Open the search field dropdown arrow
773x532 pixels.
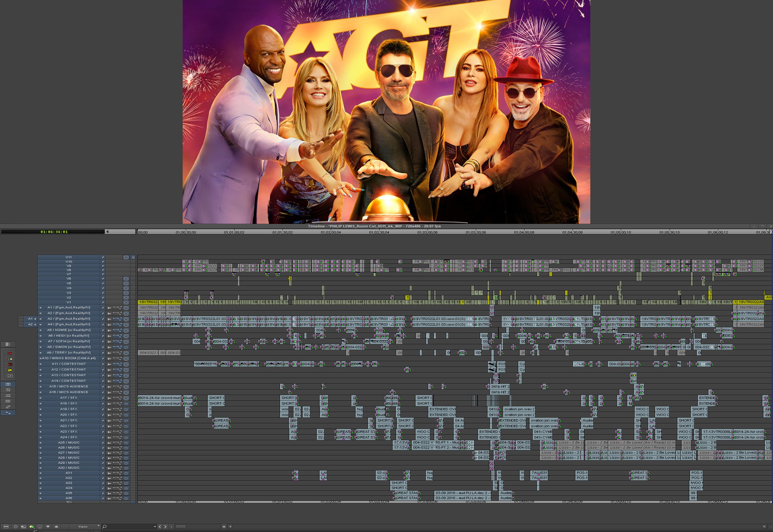point(155,527)
